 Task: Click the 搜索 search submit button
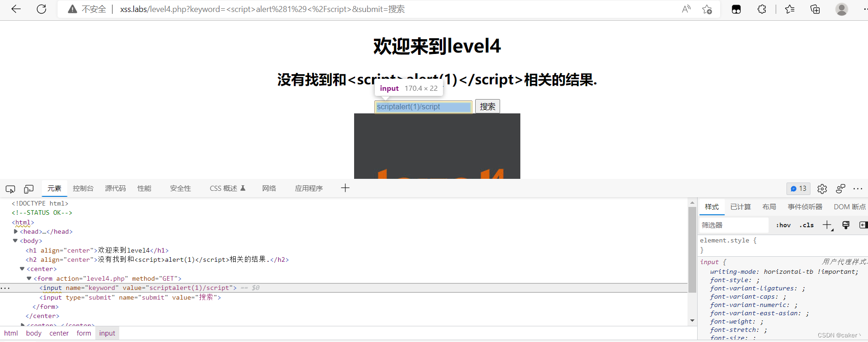(x=487, y=106)
